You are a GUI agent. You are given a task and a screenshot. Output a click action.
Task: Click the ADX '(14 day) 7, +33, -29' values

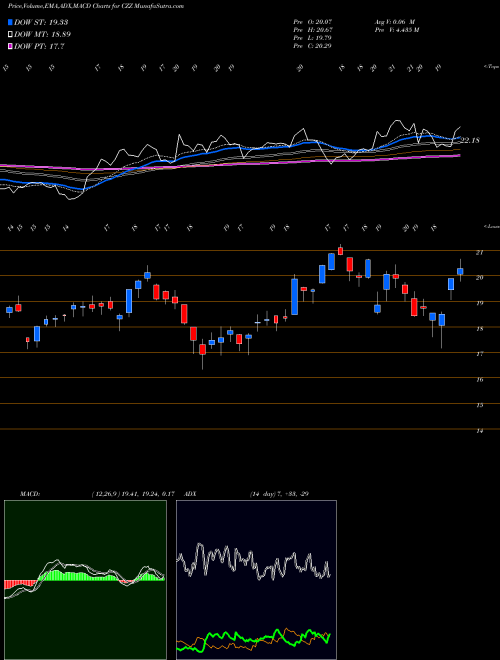tap(279, 494)
